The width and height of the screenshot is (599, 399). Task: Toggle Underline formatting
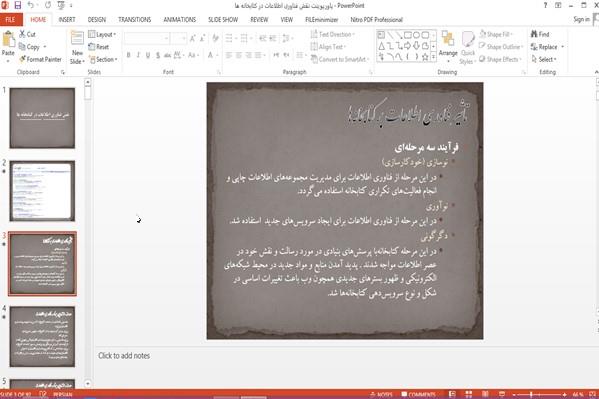[148, 55]
